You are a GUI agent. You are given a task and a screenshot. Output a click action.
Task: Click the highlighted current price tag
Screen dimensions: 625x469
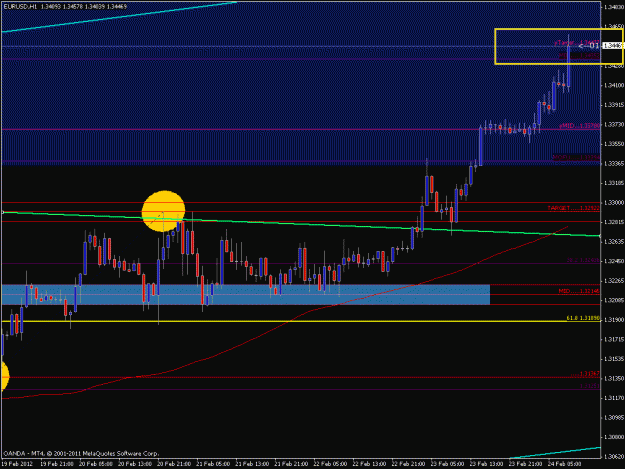click(x=613, y=46)
